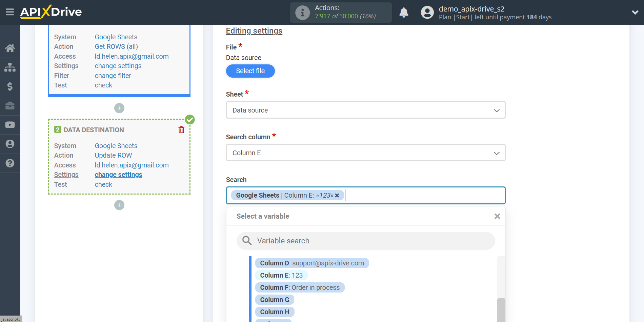Open Update ROW action link
Viewport: 644px width, 322px height.
pyautogui.click(x=113, y=155)
